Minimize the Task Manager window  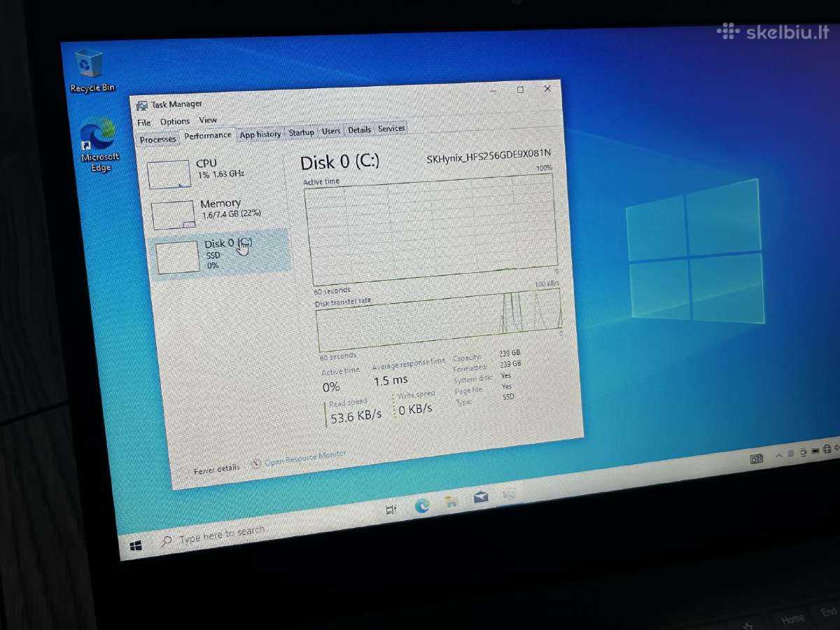pyautogui.click(x=494, y=91)
